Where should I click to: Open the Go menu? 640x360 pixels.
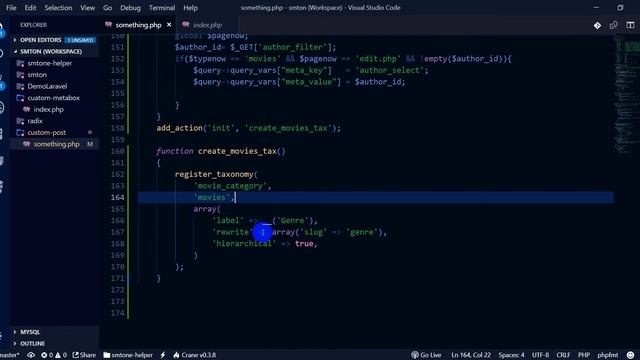[107, 8]
